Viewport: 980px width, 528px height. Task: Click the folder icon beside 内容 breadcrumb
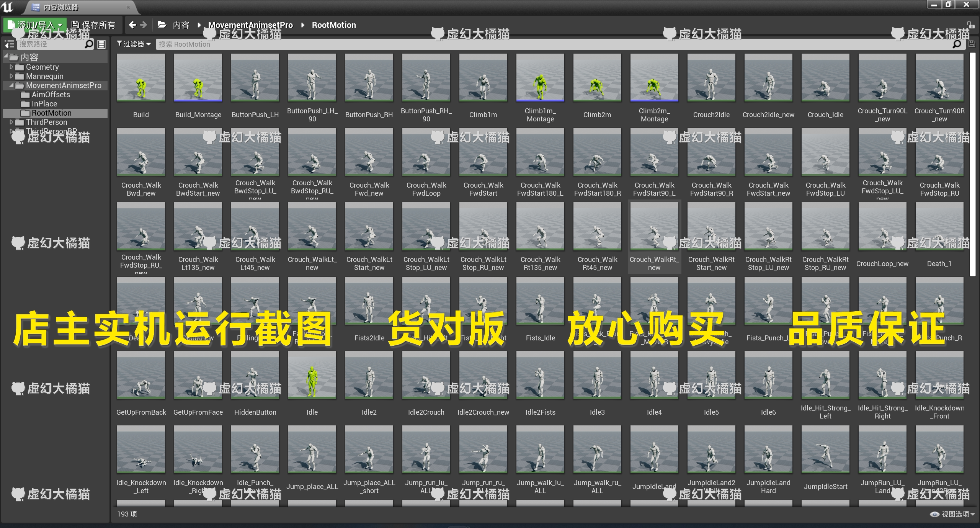[162, 25]
